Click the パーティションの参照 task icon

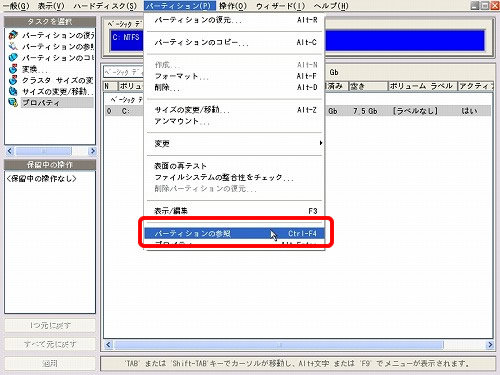(x=13, y=46)
